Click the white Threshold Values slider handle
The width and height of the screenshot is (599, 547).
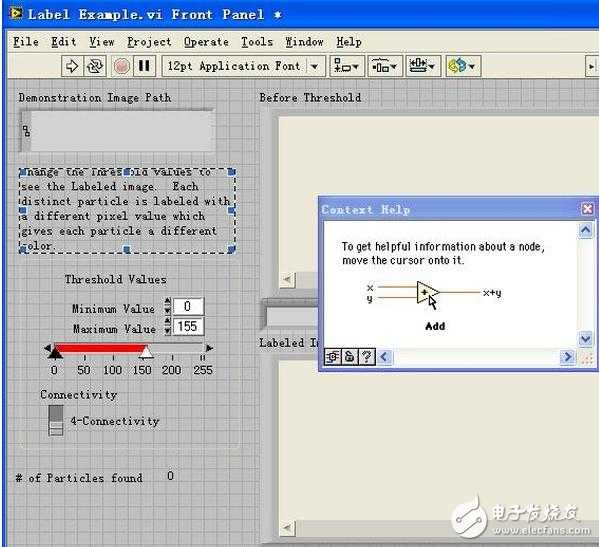pyautogui.click(x=146, y=352)
